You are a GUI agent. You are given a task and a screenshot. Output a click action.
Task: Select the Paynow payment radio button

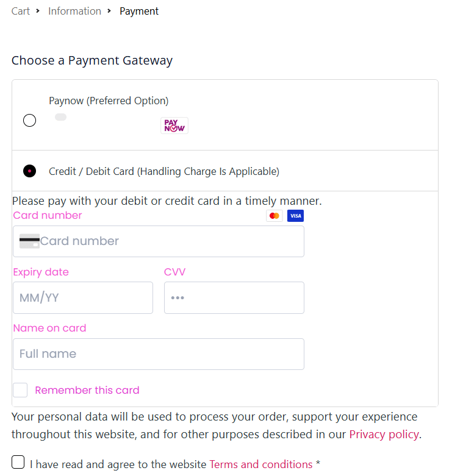coord(29,120)
